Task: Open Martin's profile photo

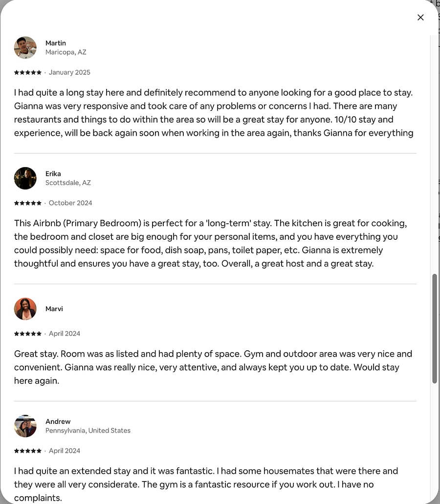Action: point(25,47)
